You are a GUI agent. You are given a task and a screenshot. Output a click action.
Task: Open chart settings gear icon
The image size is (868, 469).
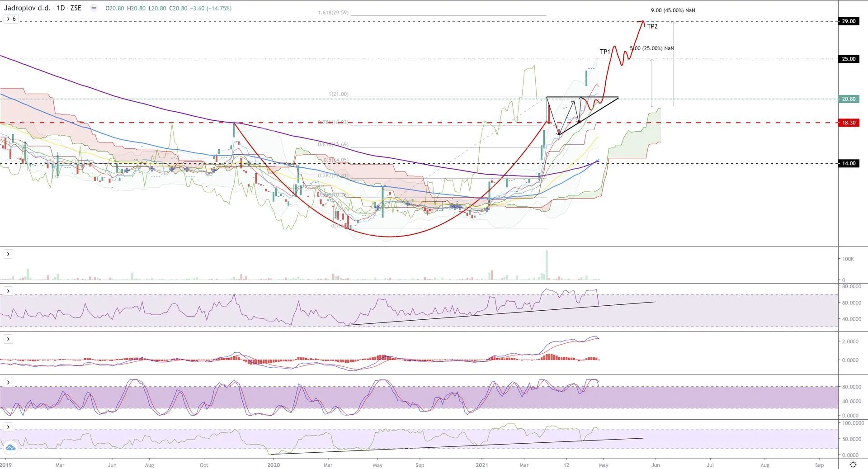[853, 464]
